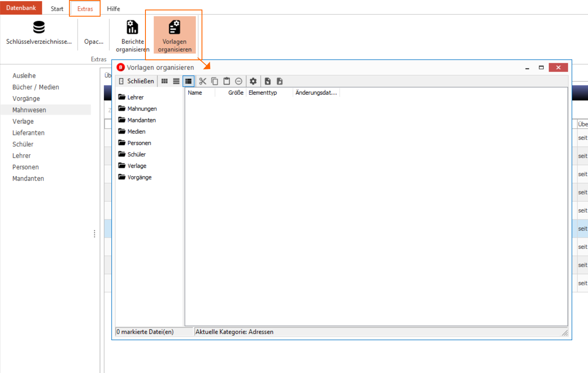Switch to details view icon

click(x=188, y=81)
